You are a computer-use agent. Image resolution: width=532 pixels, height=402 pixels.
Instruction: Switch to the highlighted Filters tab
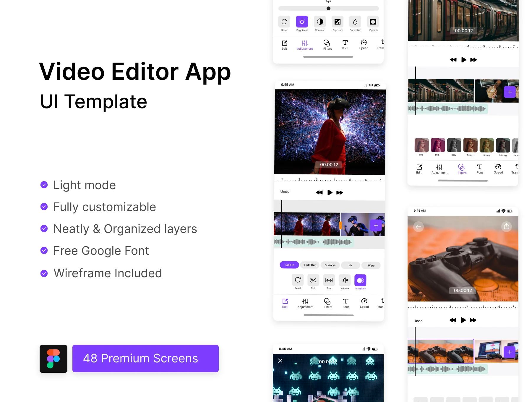point(462,169)
